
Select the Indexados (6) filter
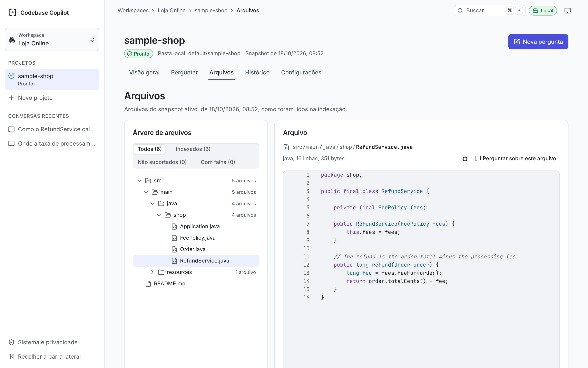tap(193, 149)
